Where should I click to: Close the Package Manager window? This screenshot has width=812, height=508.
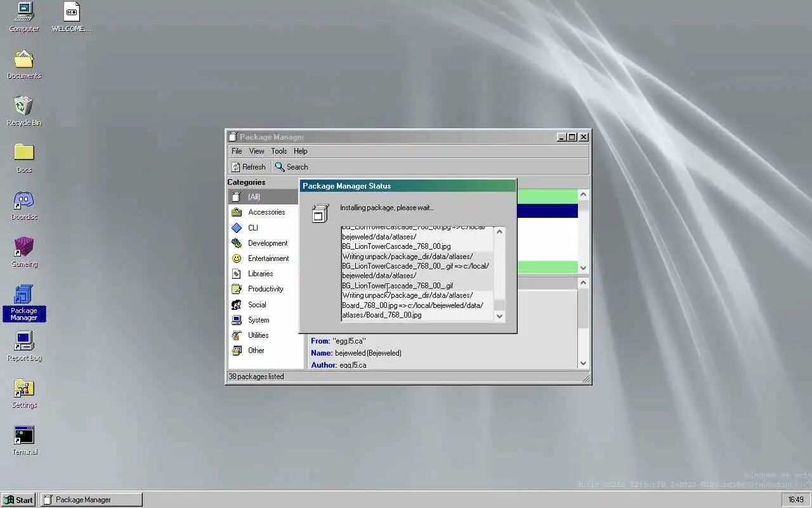(x=584, y=137)
